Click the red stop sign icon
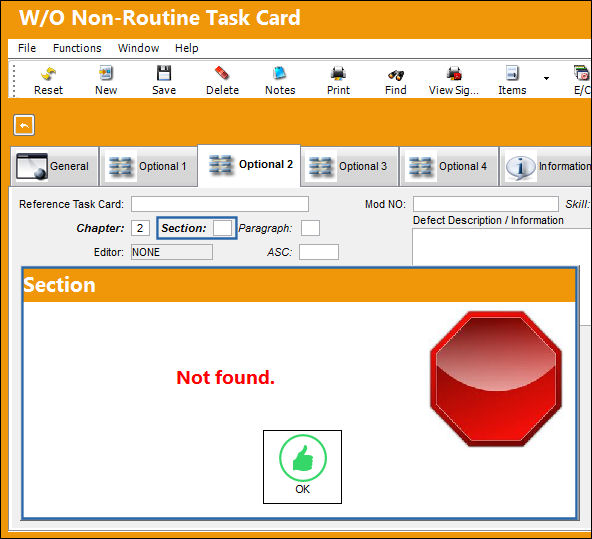 (496, 379)
